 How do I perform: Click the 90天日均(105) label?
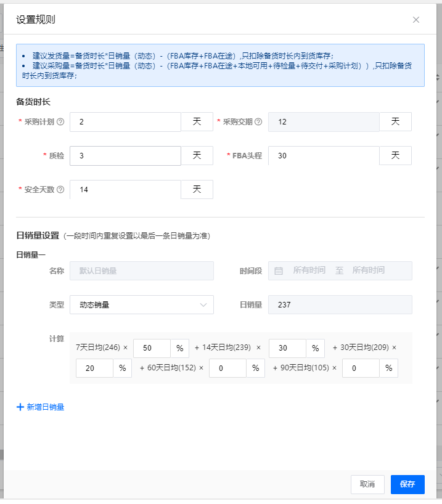[305, 368]
